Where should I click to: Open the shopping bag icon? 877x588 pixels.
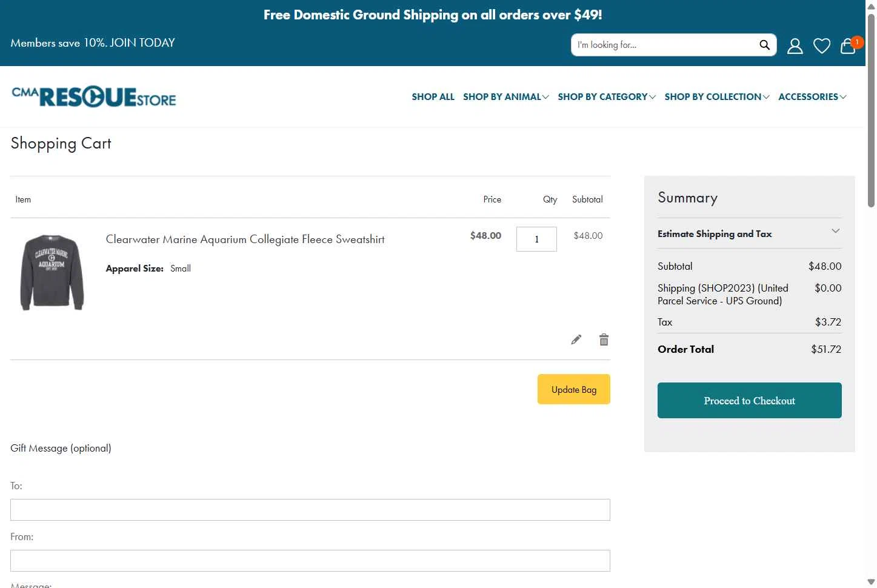pos(848,46)
